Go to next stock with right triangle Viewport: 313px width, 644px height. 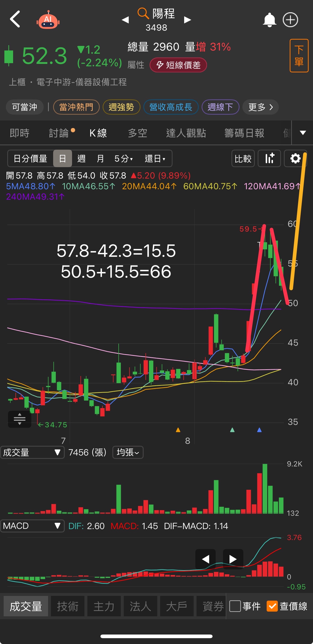[188, 20]
